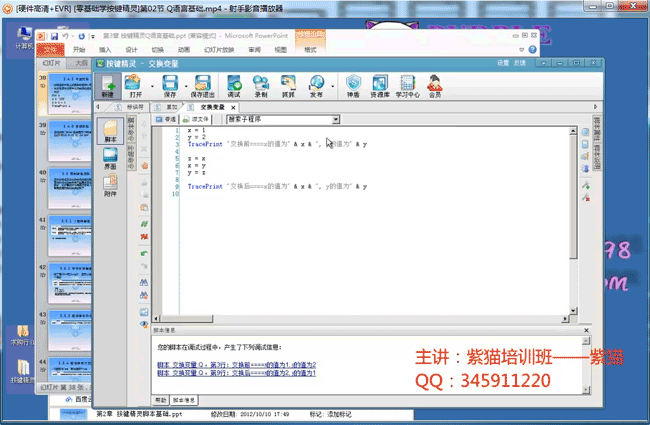The width and height of the screenshot is (650, 425).
Task: Open the PowerPoint 插入 (Insert) ribbon tab
Action: coord(105,48)
